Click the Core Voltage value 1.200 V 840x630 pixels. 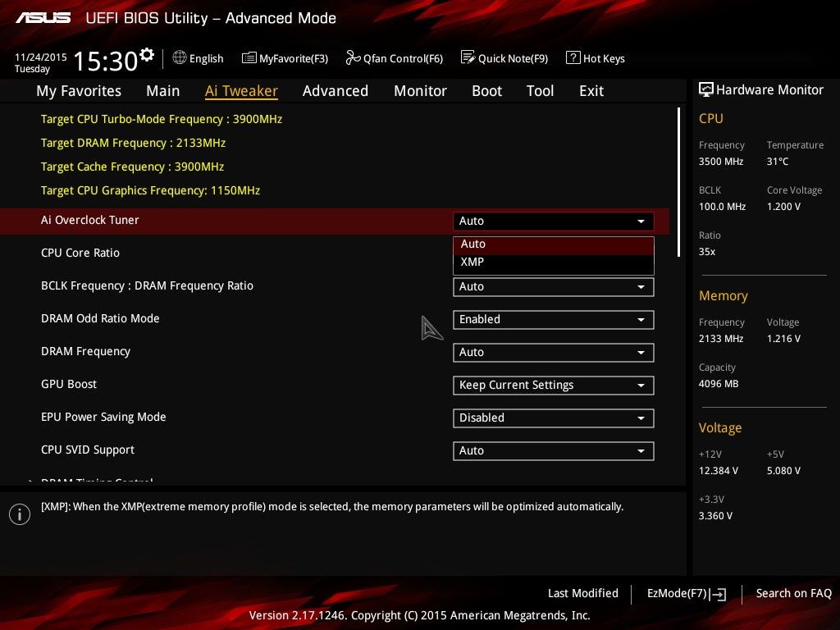(x=783, y=207)
